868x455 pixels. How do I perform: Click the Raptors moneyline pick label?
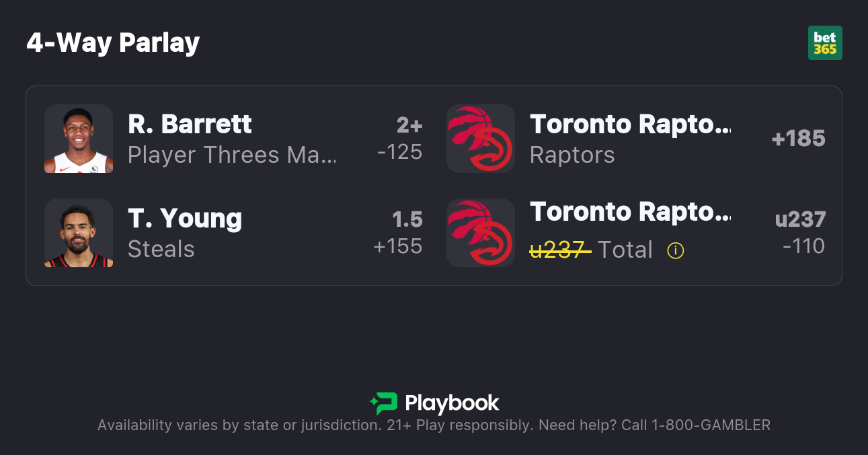coord(572,155)
